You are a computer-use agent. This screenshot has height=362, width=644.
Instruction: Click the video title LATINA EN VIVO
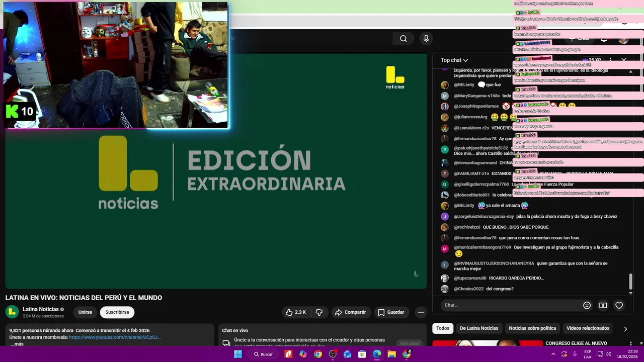[84, 298]
